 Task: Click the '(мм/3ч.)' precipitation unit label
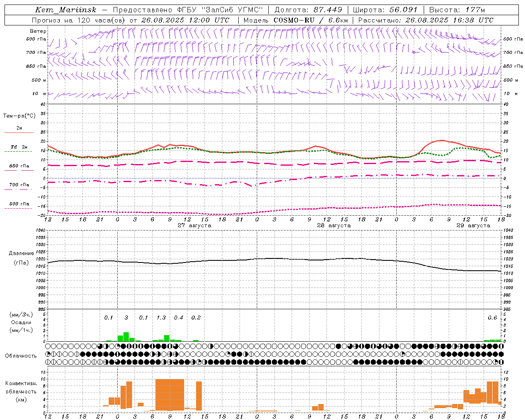pos(21,315)
